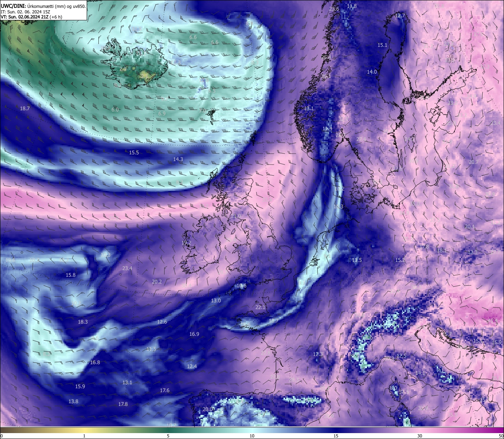Click the 15.1 value on the map

pyautogui.click(x=382, y=45)
